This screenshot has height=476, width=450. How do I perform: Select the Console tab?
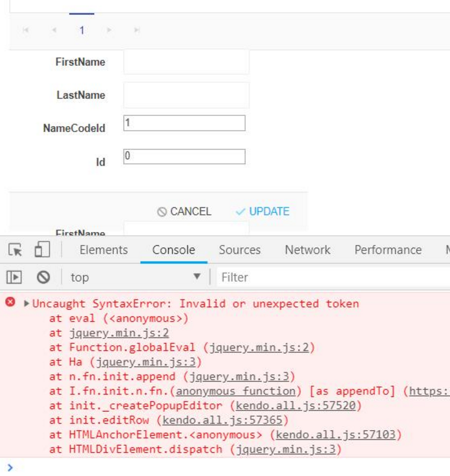[x=173, y=250]
